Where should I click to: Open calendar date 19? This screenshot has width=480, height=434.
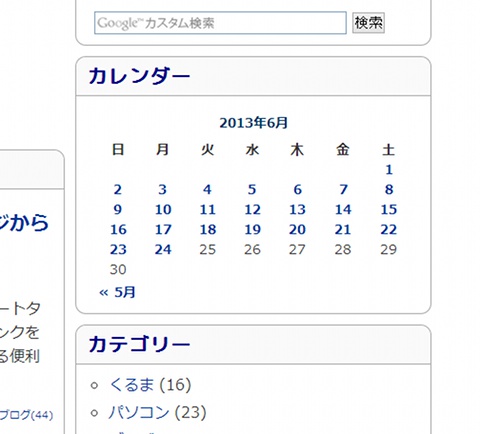pos(252,230)
